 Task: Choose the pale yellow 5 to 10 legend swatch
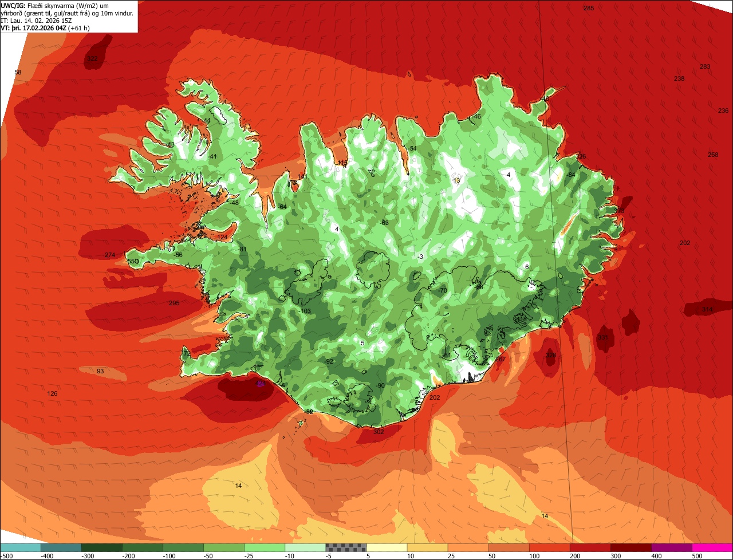[x=387, y=547]
